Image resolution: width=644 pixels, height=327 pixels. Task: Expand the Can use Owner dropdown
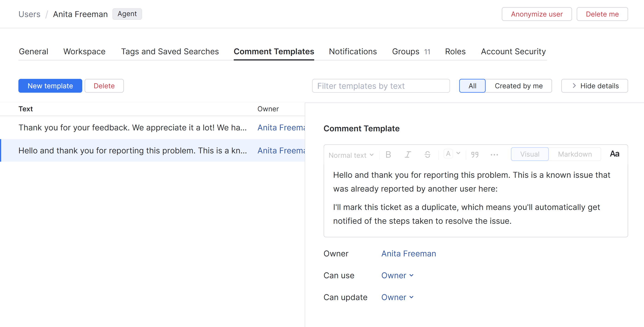click(397, 275)
